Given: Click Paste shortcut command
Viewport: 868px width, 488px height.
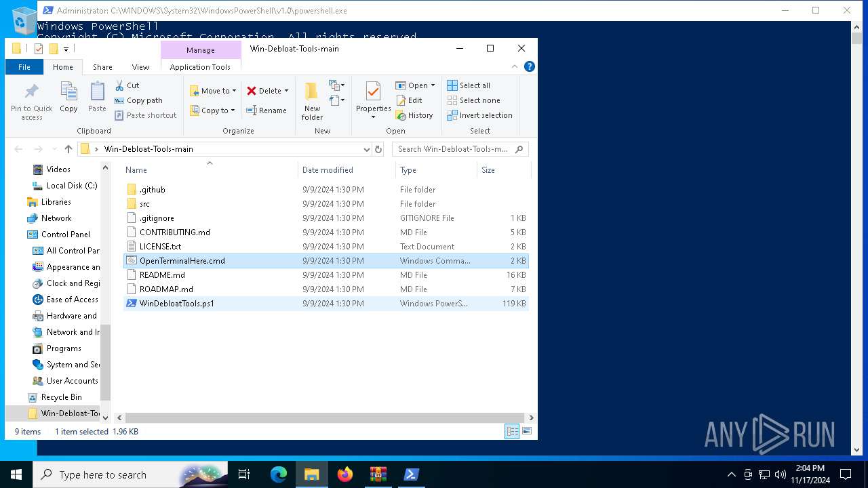Looking at the screenshot, I should [145, 115].
